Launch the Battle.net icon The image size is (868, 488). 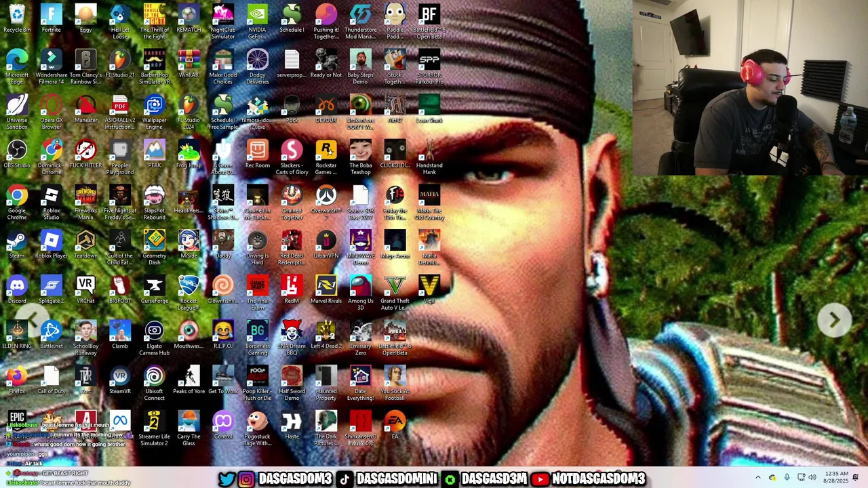52,335
